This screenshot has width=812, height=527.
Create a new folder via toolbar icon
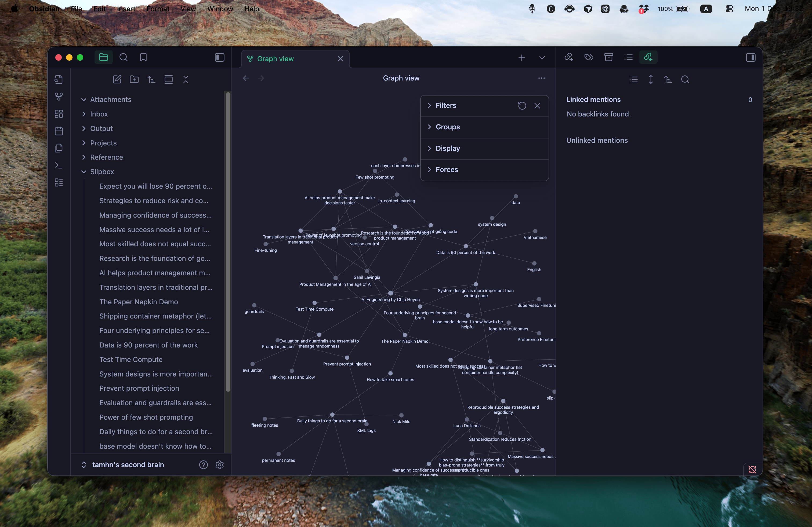134,79
